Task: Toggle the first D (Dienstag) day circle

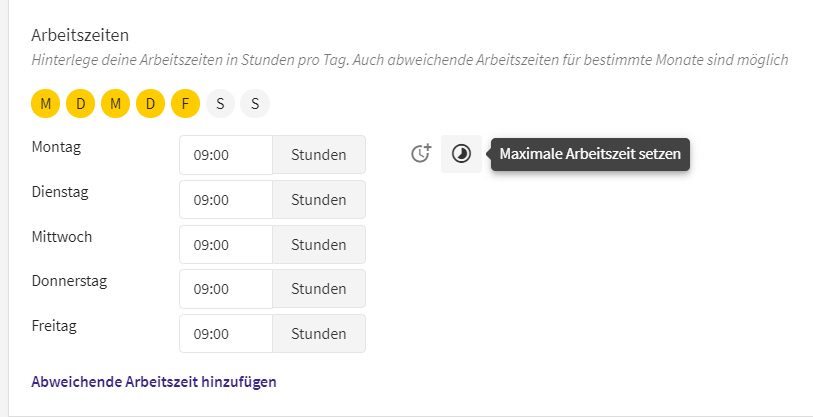Action: [80, 104]
